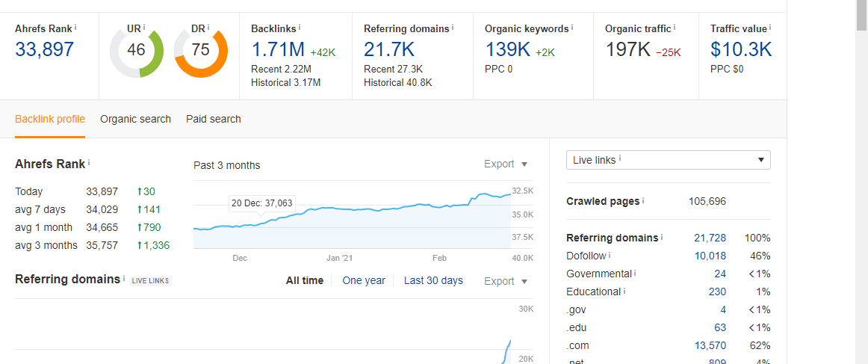Open the Live links dropdown
The height and width of the screenshot is (364, 868).
point(668,160)
